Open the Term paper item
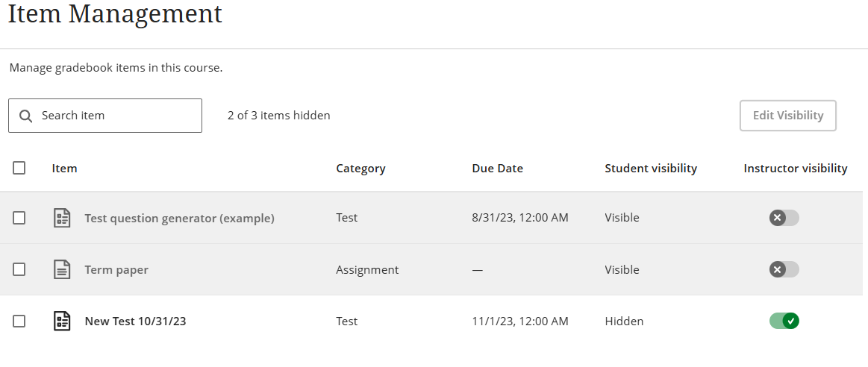868x367 pixels. [116, 270]
